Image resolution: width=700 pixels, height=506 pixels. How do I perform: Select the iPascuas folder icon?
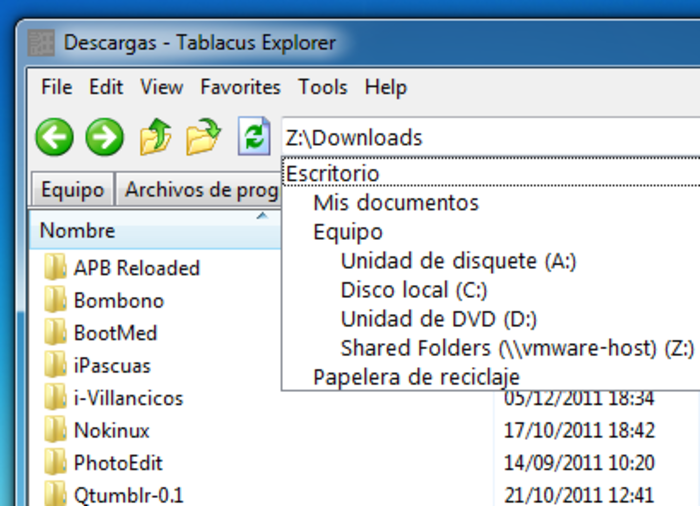tap(55, 365)
